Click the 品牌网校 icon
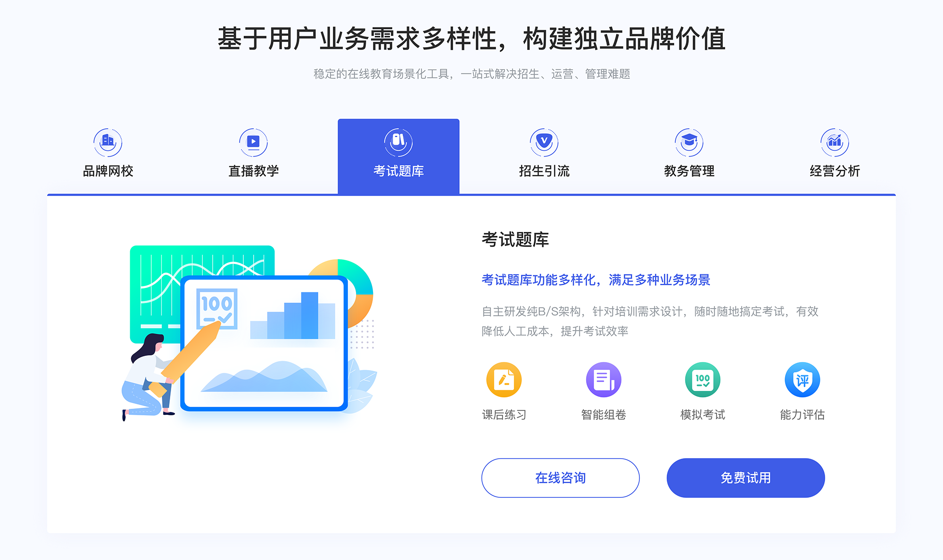 click(106, 140)
